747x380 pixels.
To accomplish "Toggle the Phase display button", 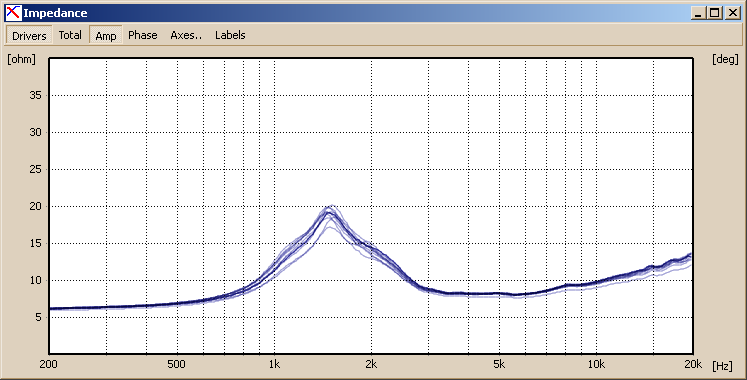I will tap(142, 35).
